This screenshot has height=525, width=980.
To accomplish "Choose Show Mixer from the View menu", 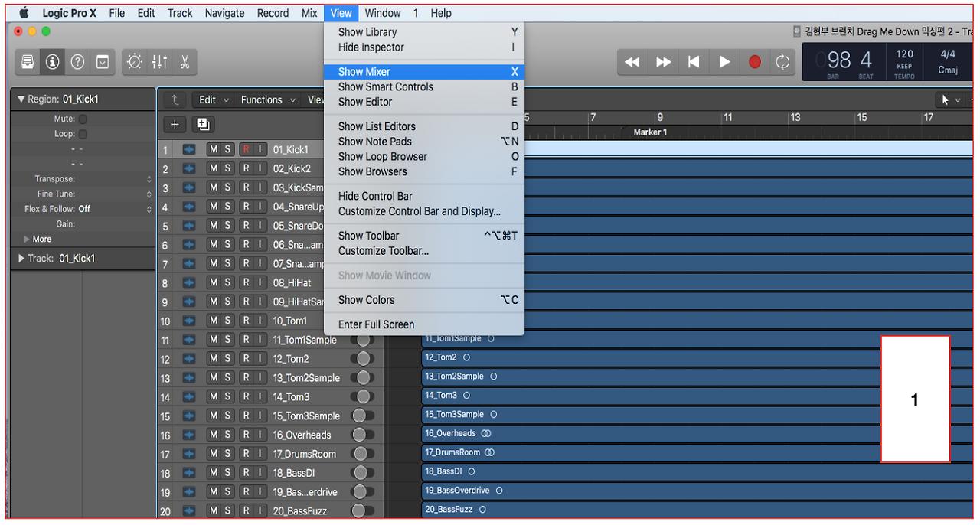I will (424, 72).
